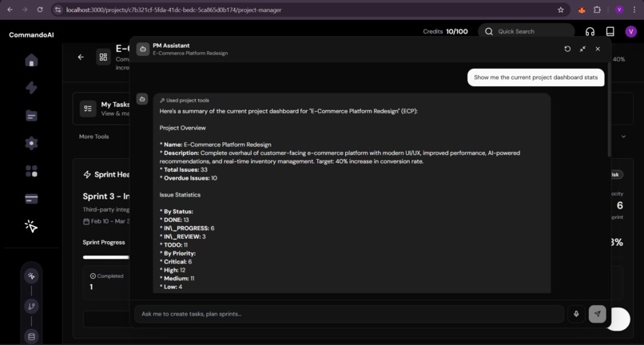Click the sparkle cursor step in the bottom pipeline
This screenshot has height=345, width=644.
(31, 276)
